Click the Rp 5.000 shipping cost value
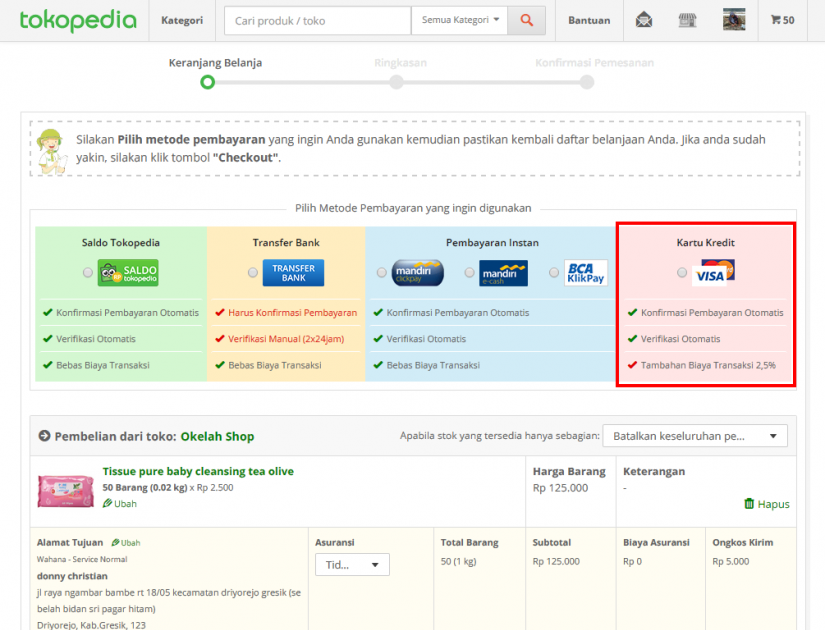Viewport: 825px width, 630px height. click(x=731, y=562)
